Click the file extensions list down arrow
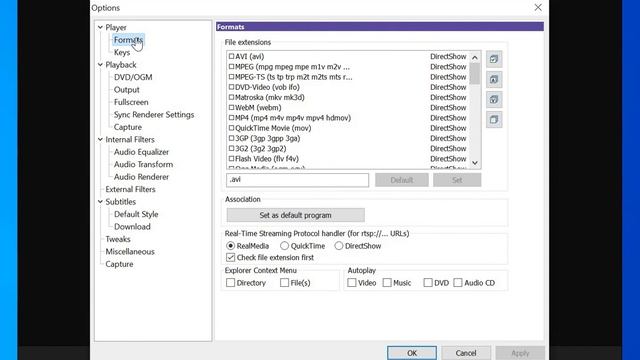Viewport: 640px width, 360px height. coord(475,163)
